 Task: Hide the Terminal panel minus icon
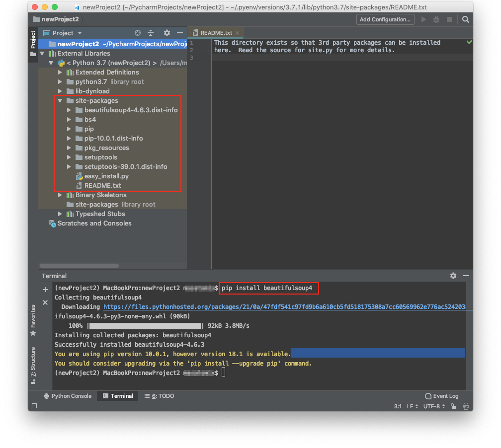click(x=466, y=276)
